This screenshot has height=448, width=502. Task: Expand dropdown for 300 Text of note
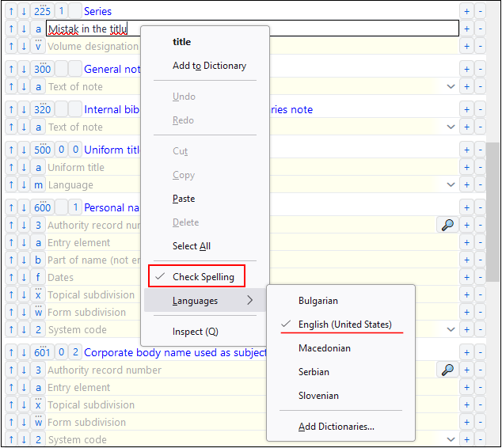coord(451,86)
